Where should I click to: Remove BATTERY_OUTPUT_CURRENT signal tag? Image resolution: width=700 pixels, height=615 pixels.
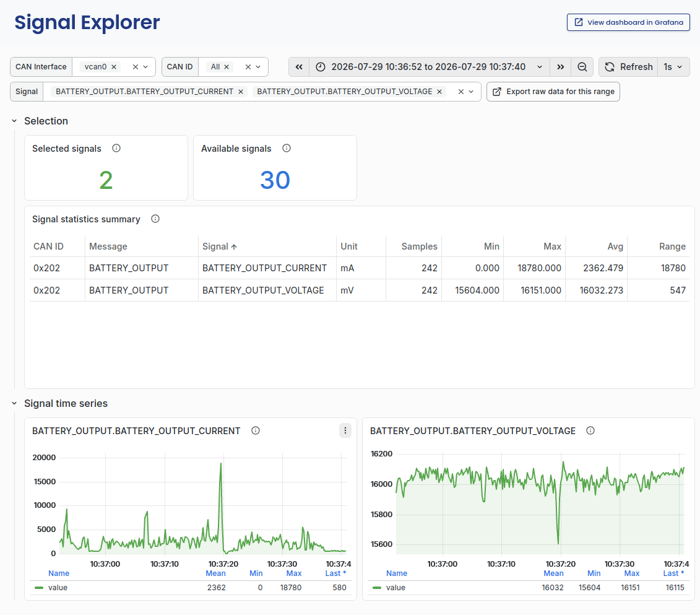click(241, 92)
